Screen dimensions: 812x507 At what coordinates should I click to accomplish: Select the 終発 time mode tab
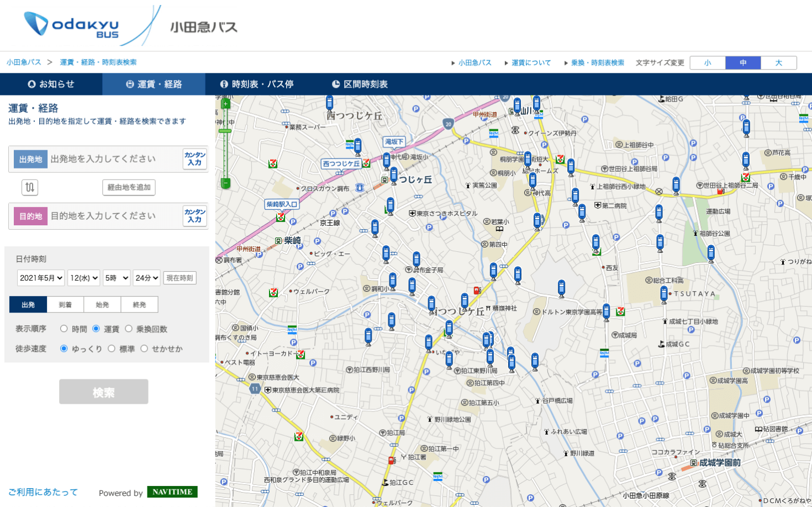pos(139,305)
